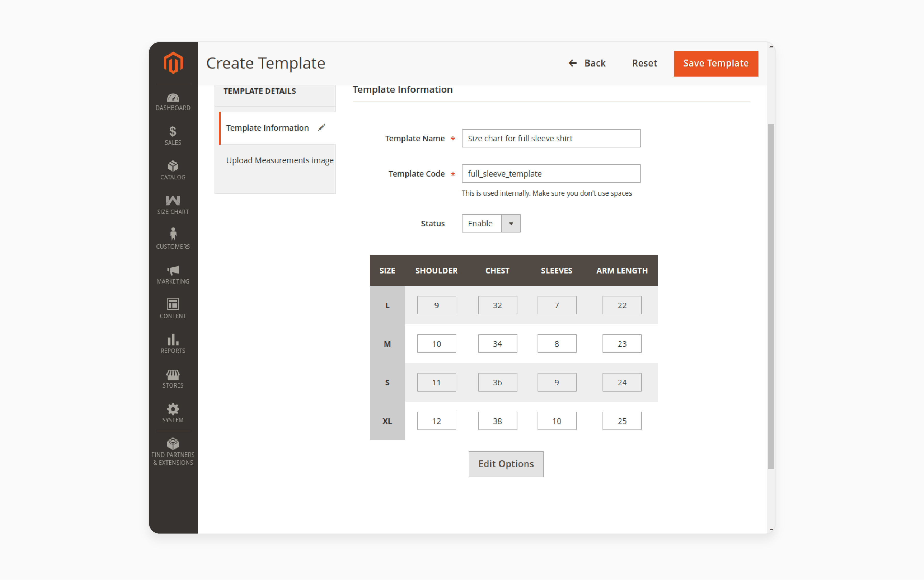
Task: Click the SHOULDER column header
Action: tap(436, 270)
